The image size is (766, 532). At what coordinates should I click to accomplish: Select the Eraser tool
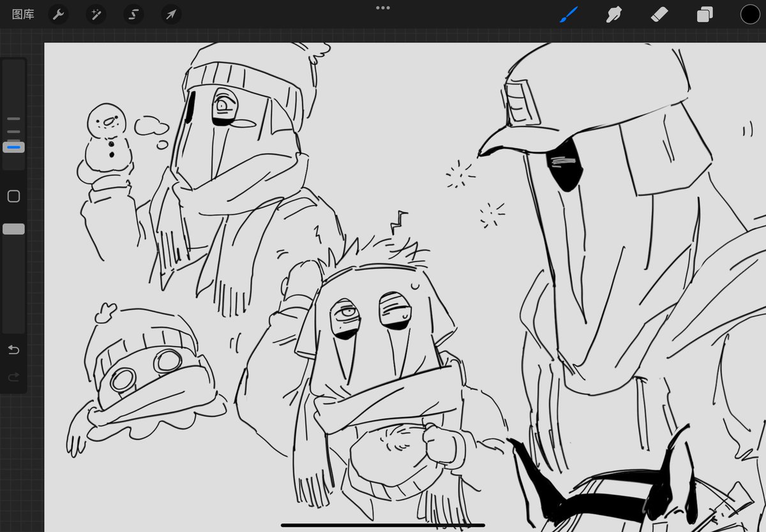[659, 14]
